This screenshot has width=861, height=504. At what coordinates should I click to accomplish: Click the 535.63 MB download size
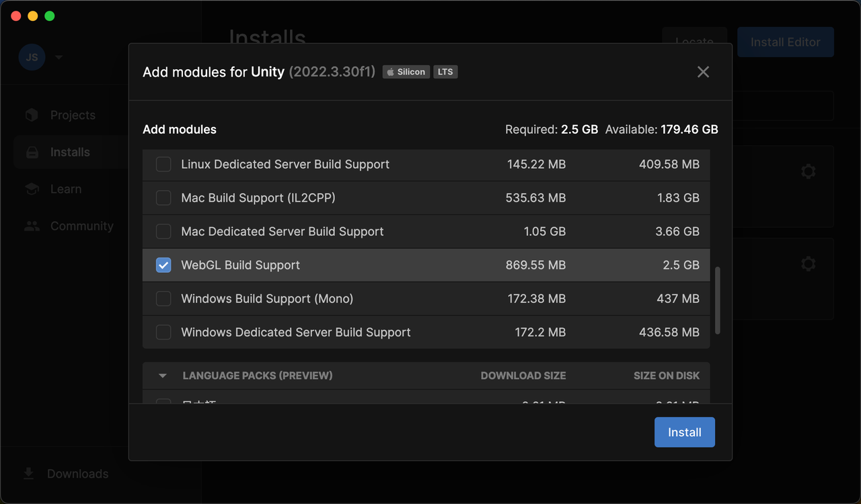[535, 198]
